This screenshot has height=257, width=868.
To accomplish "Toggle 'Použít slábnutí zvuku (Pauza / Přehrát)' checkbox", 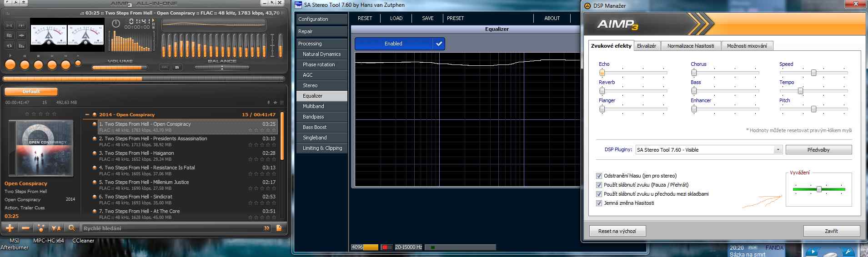I will click(599, 185).
